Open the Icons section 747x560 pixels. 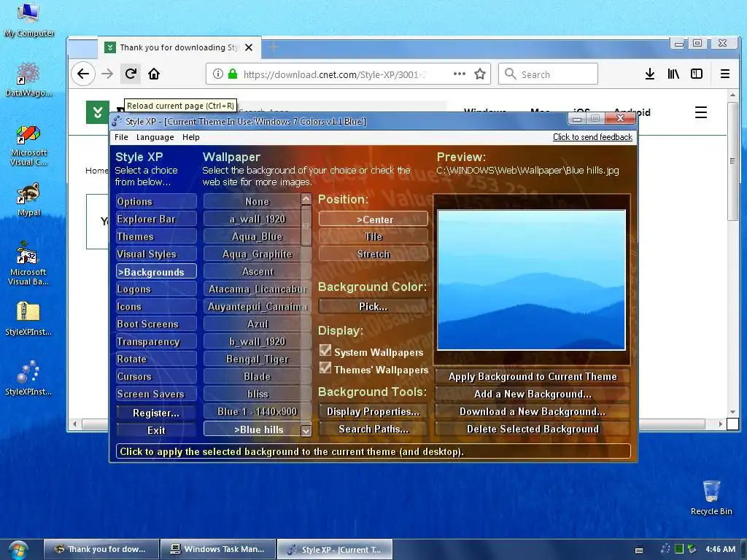pyautogui.click(x=156, y=307)
